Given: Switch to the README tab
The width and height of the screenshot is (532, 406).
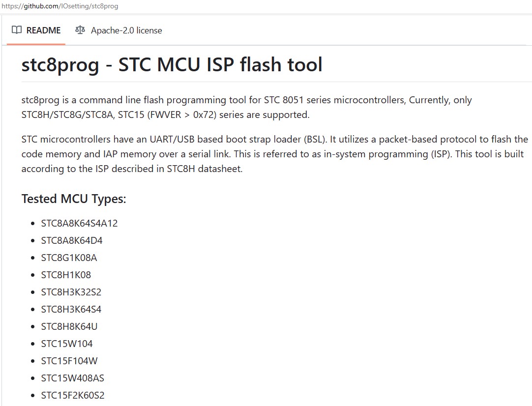Looking at the screenshot, I should pyautogui.click(x=36, y=30).
